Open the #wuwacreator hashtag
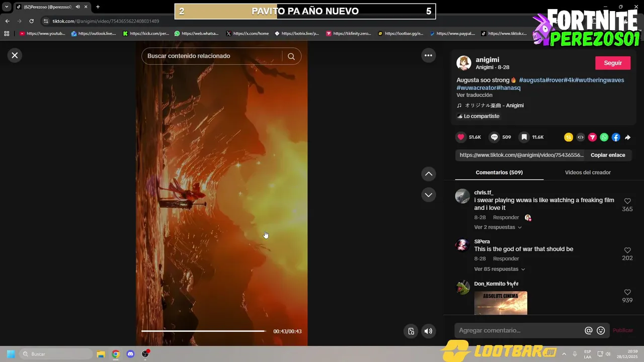The height and width of the screenshot is (362, 644). [476, 88]
